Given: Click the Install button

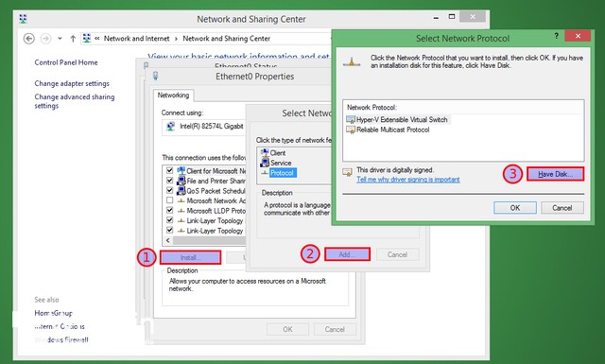Looking at the screenshot, I should 191,257.
